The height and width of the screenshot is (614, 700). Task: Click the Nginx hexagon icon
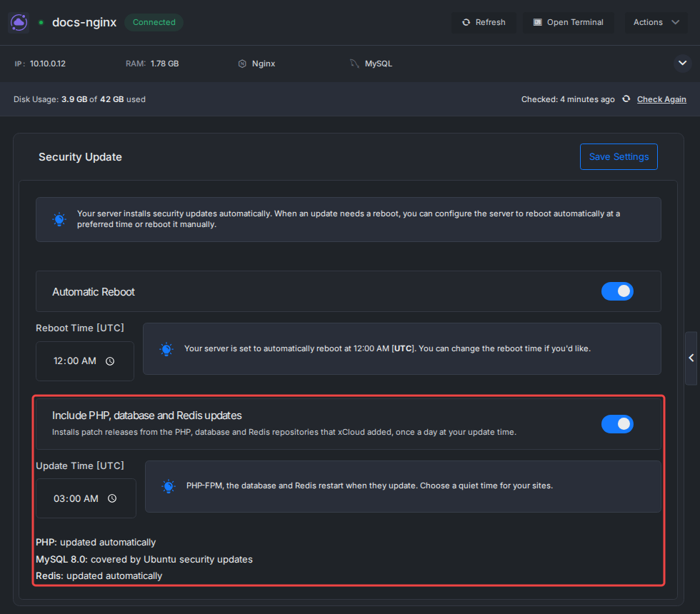pyautogui.click(x=242, y=64)
